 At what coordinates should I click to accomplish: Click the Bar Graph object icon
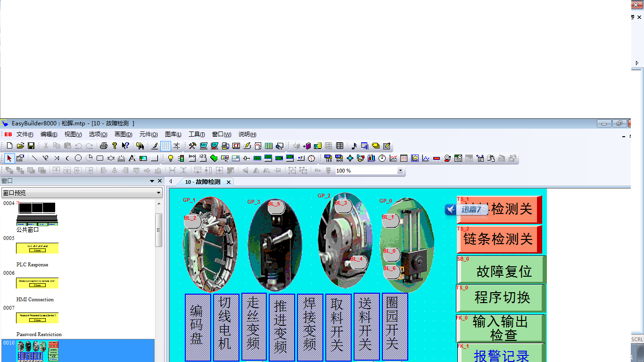[371, 158]
